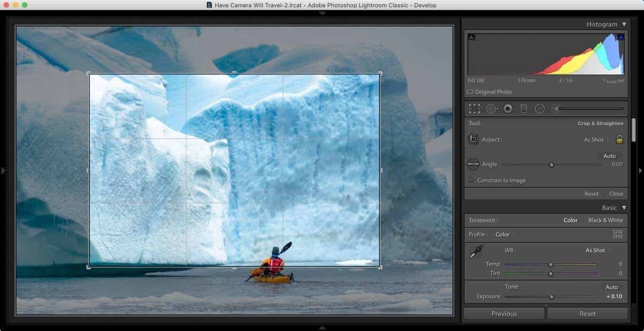This screenshot has width=644, height=331.
Task: Click the 170 mm focal length readout
Action: pyautogui.click(x=527, y=81)
